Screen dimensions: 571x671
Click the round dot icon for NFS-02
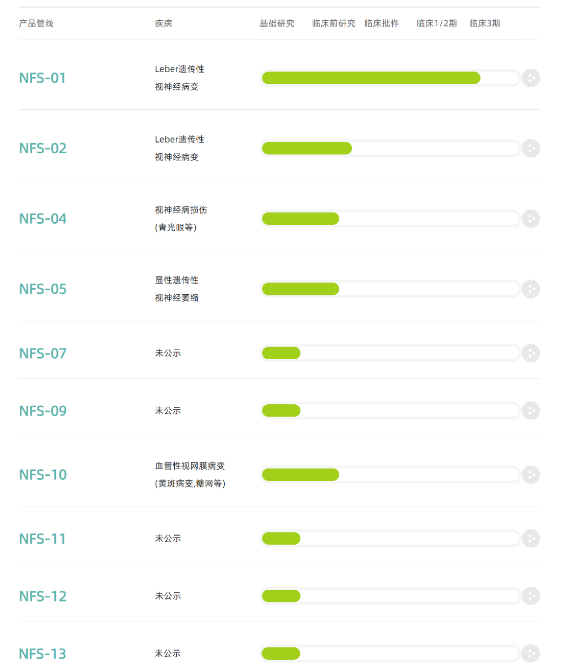click(531, 148)
